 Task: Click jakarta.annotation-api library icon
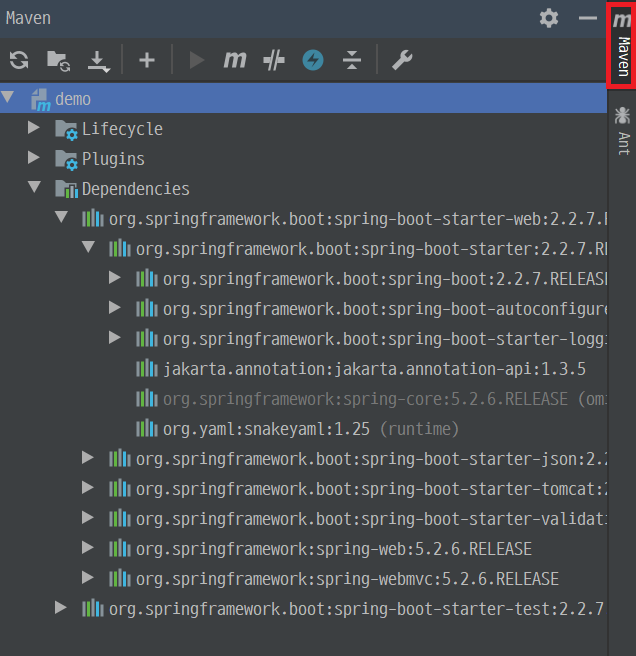(147, 368)
